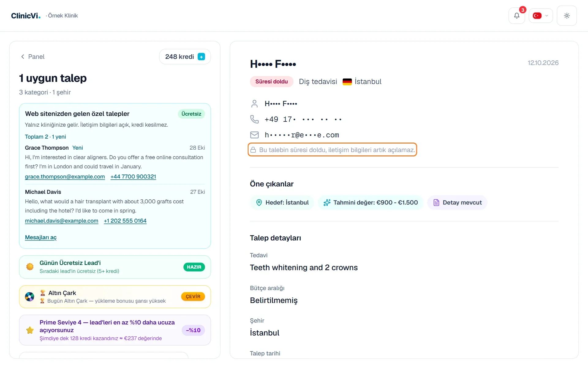Open the Turkish flag language dropdown

pyautogui.click(x=541, y=16)
